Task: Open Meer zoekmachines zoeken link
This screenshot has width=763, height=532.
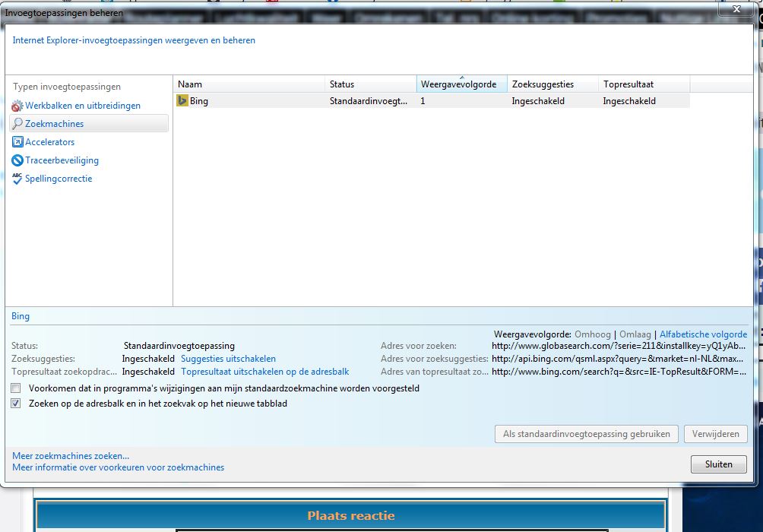Action: click(x=71, y=456)
